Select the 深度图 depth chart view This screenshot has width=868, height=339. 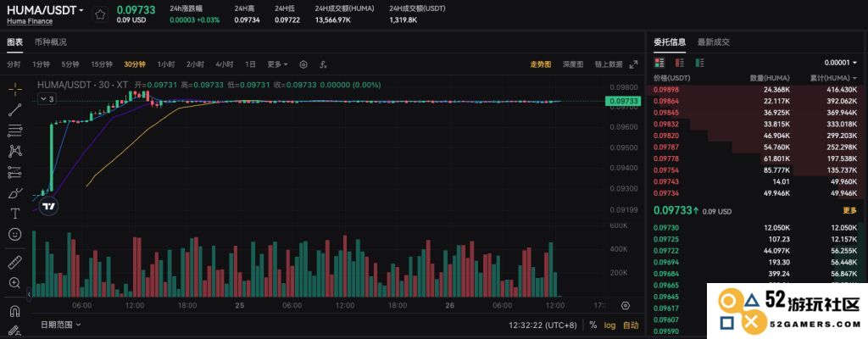coord(573,64)
